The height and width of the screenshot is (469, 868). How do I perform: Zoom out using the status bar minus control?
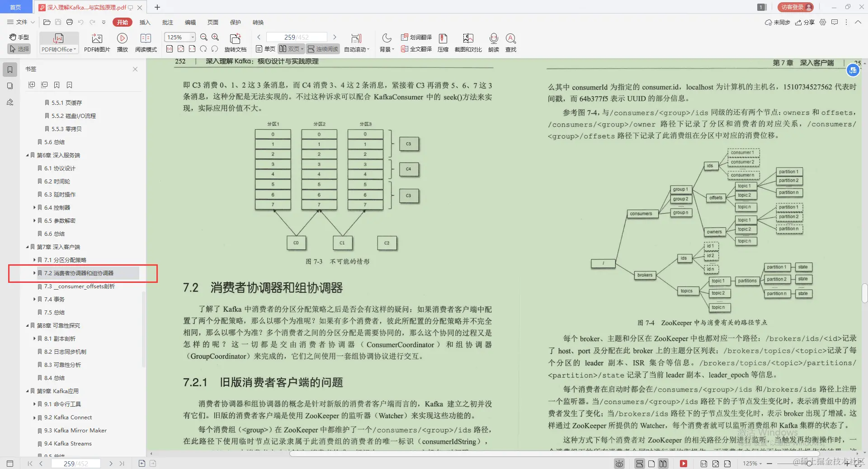pyautogui.click(x=769, y=464)
